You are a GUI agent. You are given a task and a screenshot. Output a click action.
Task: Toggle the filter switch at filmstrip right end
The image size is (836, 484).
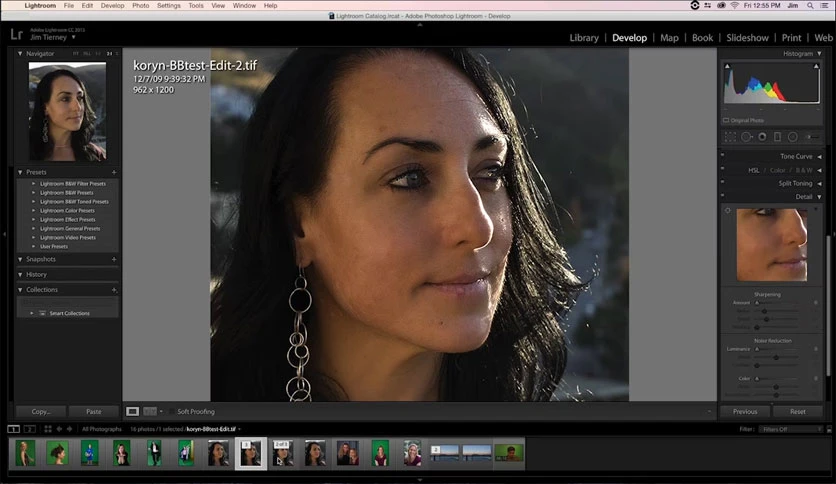[829, 429]
